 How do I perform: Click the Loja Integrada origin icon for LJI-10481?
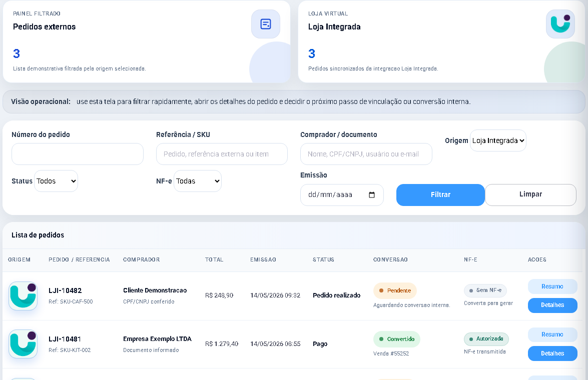coord(23,343)
